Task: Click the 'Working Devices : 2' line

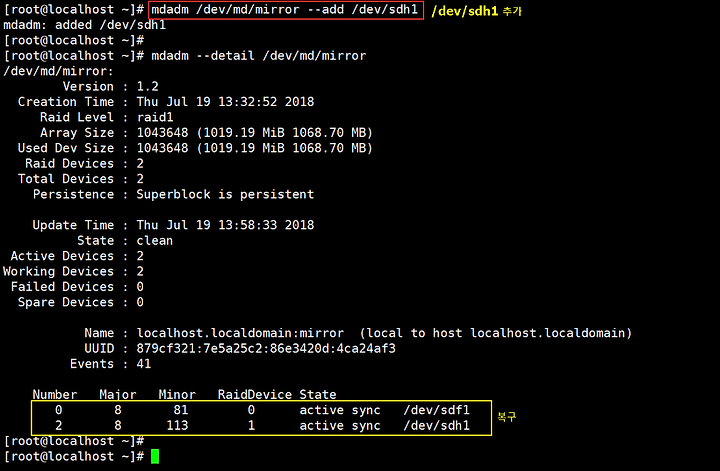Action: point(73,272)
